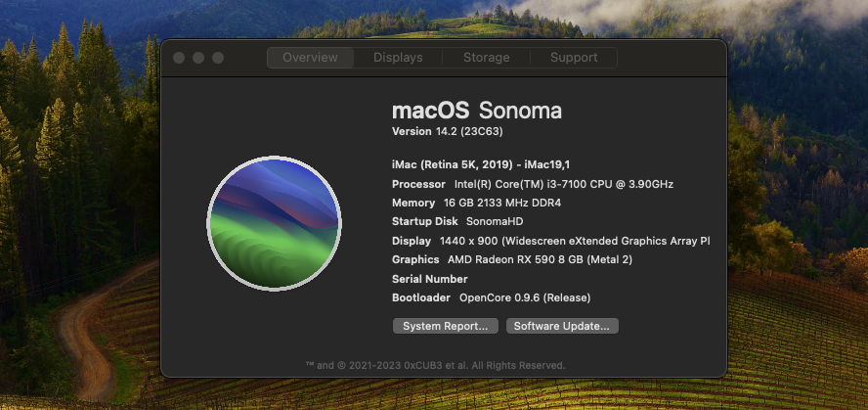The height and width of the screenshot is (410, 868).
Task: Click the macOS Sonoma title text
Action: (x=477, y=111)
